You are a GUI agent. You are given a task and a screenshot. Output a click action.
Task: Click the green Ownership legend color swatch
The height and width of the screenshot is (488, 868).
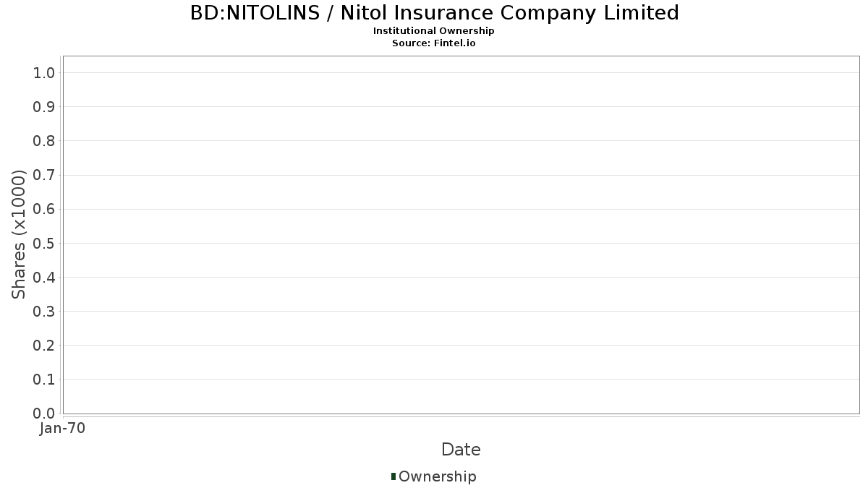click(393, 476)
